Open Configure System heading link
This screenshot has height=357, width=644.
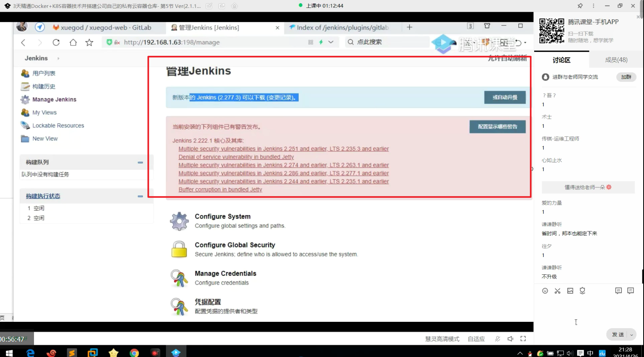[222, 216]
